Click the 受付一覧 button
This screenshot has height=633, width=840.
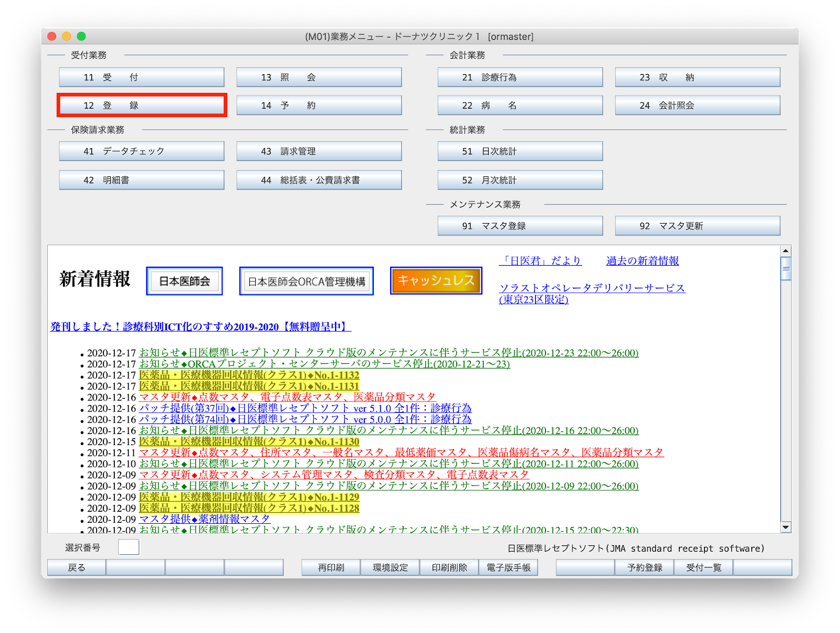pyautogui.click(x=703, y=567)
